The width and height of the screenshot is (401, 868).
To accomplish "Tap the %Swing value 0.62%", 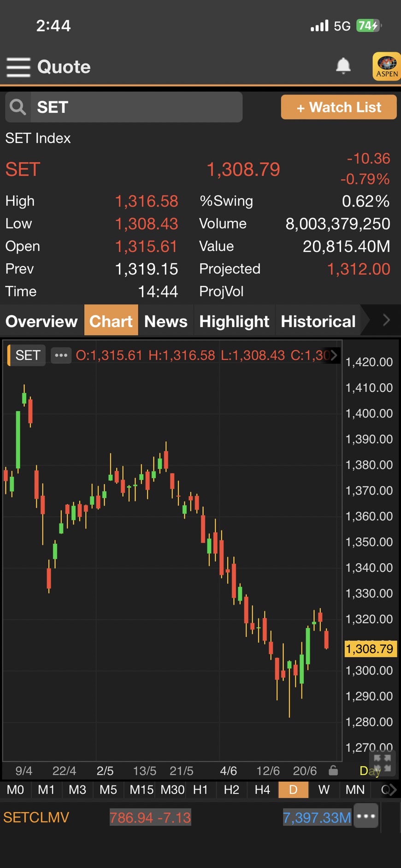I will 366,201.
